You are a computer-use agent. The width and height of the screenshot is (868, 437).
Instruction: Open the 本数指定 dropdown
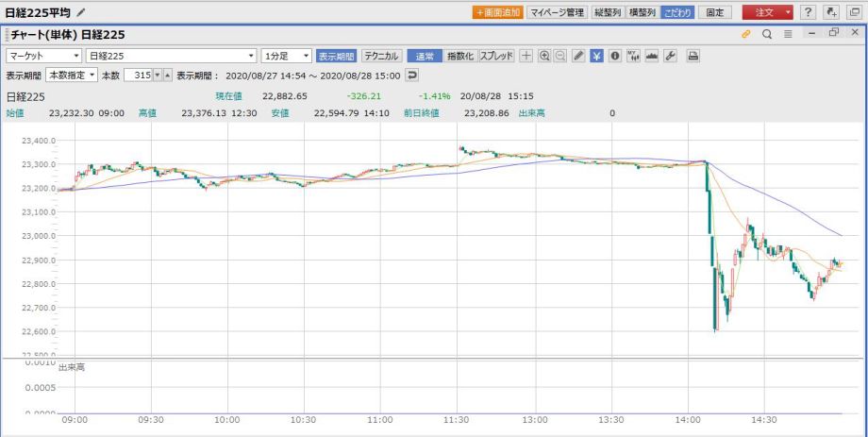click(x=72, y=75)
